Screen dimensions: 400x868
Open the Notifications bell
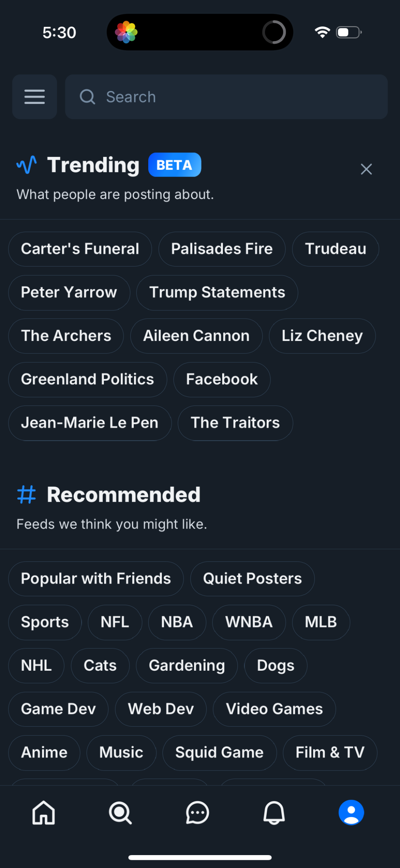coord(274,813)
